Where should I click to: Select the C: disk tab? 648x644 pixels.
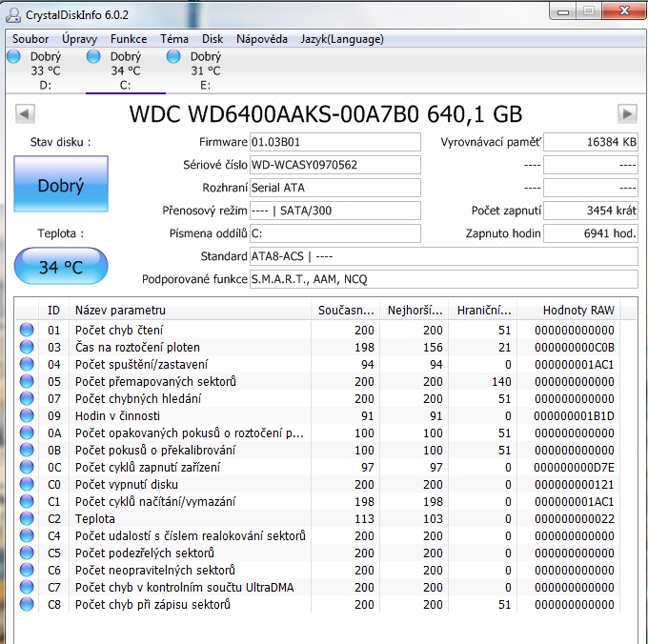tap(125, 70)
